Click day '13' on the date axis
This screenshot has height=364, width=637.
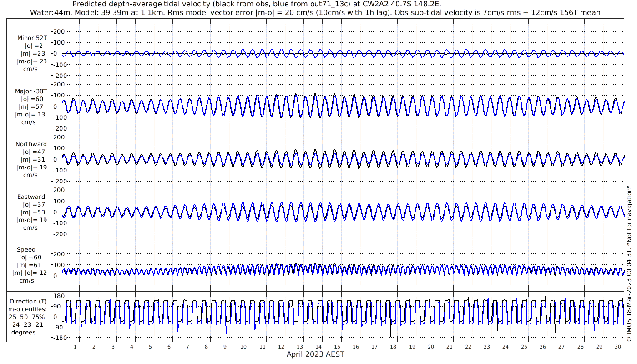point(300,347)
